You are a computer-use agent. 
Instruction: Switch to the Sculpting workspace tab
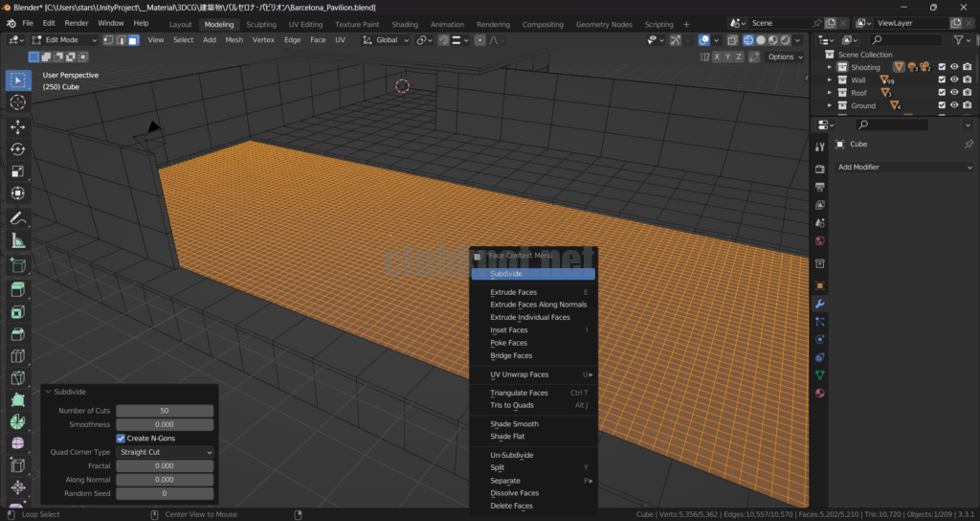coord(261,24)
